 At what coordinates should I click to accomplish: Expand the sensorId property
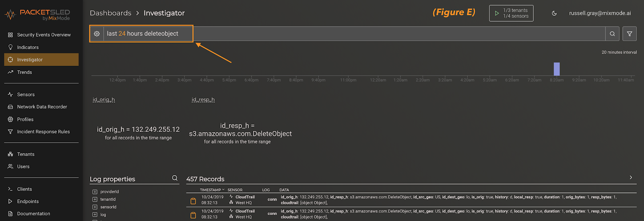[95, 207]
